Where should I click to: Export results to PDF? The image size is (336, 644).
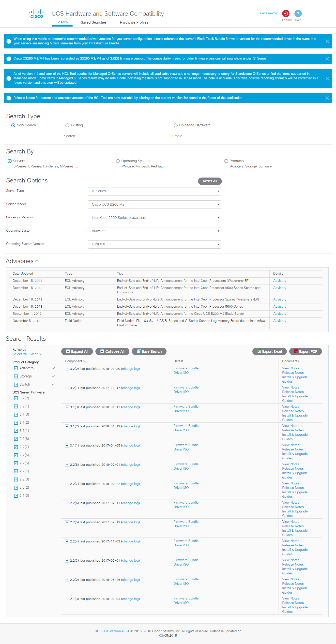coord(305,351)
